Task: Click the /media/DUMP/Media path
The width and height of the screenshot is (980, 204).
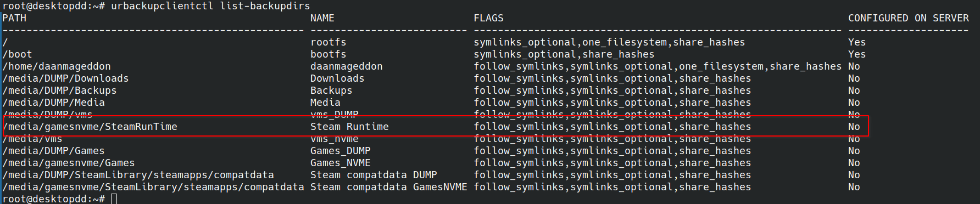Action: pos(54,103)
